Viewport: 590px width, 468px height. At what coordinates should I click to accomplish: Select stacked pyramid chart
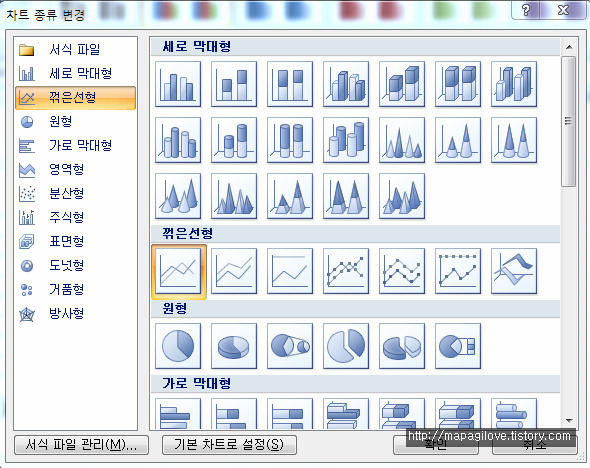point(290,196)
